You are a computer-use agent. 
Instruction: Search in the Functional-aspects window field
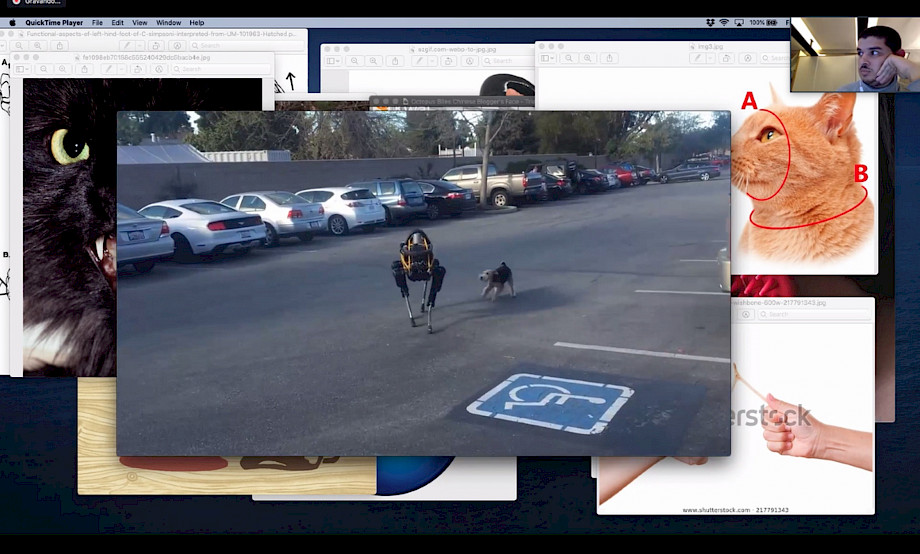[246, 46]
